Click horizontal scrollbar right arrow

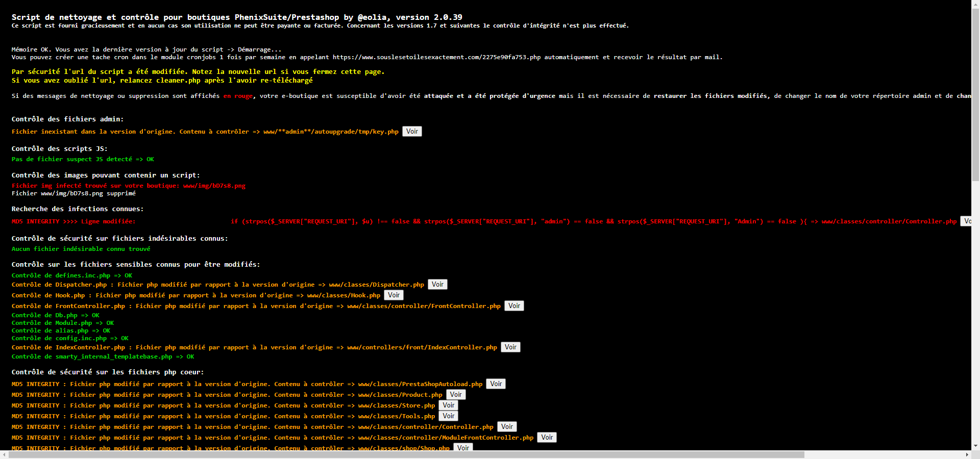[967, 454]
